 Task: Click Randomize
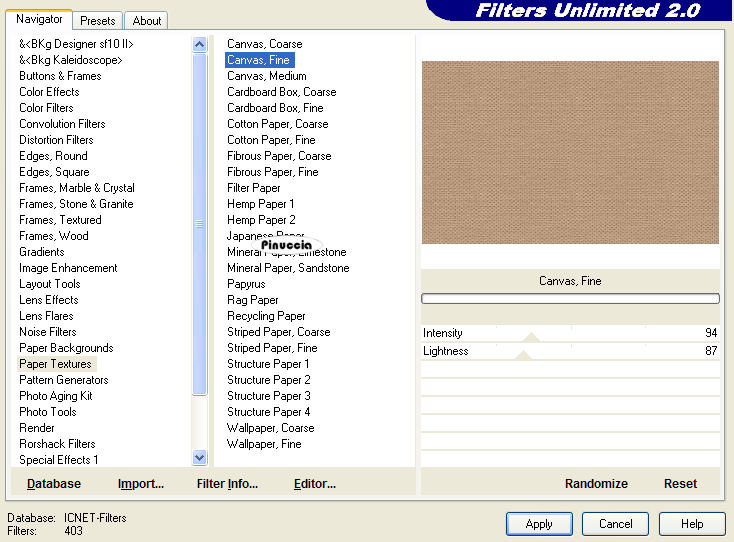(x=596, y=483)
